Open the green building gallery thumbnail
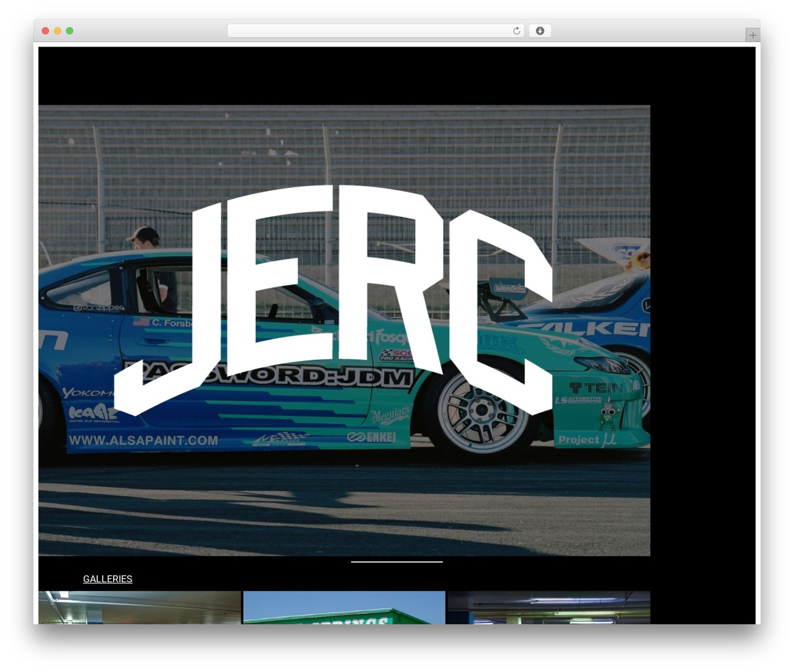The width and height of the screenshot is (794, 672). coord(344,608)
